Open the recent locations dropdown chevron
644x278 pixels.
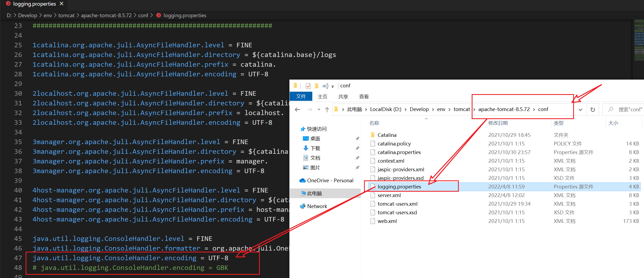(x=319, y=109)
